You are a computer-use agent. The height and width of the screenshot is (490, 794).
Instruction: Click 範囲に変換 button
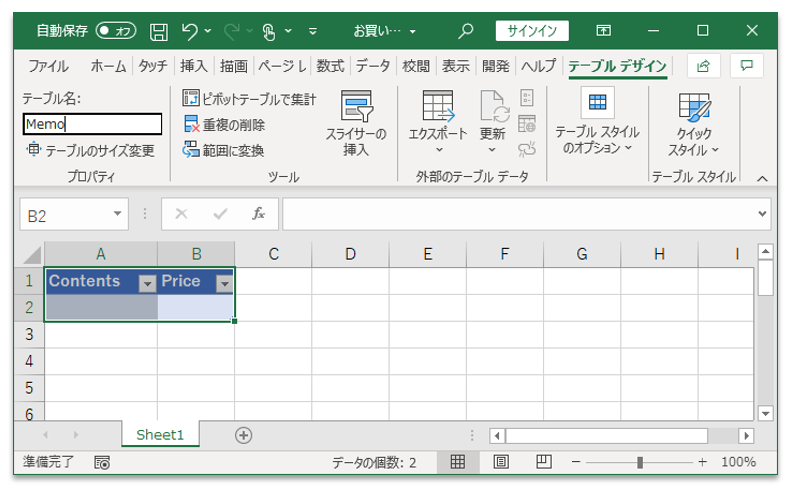point(223,150)
